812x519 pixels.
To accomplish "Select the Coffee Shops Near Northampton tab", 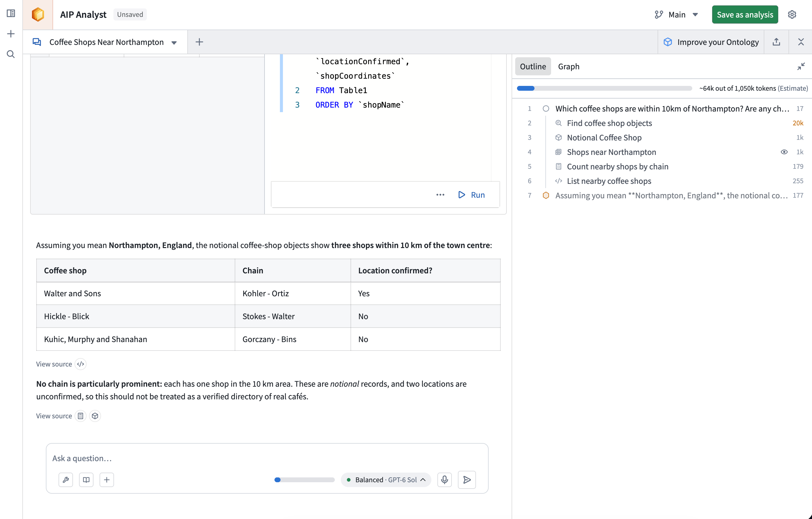I will click(106, 42).
